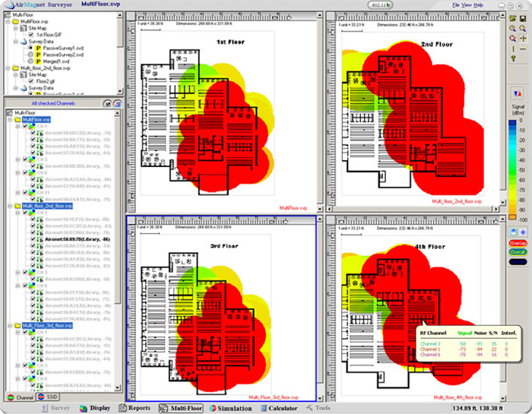The height and width of the screenshot is (414, 532).
Task: Uncheck the Floor2.gif site map checkbox
Action: pyautogui.click(x=31, y=81)
